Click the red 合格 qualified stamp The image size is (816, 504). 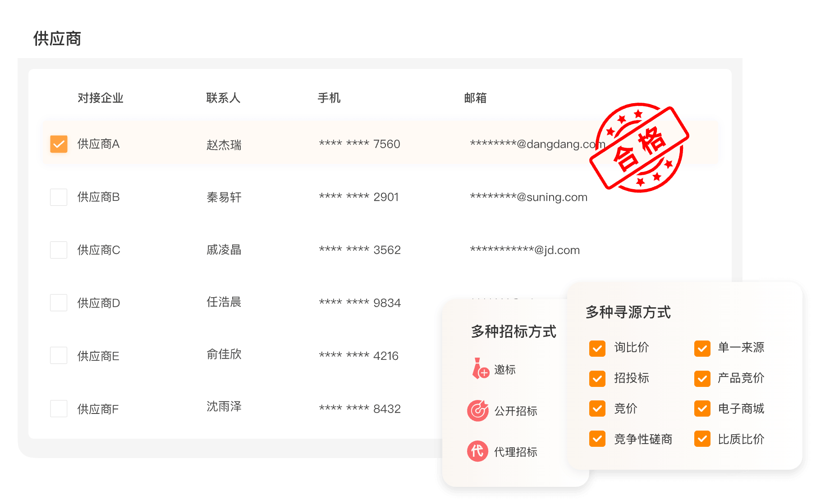[x=639, y=147]
